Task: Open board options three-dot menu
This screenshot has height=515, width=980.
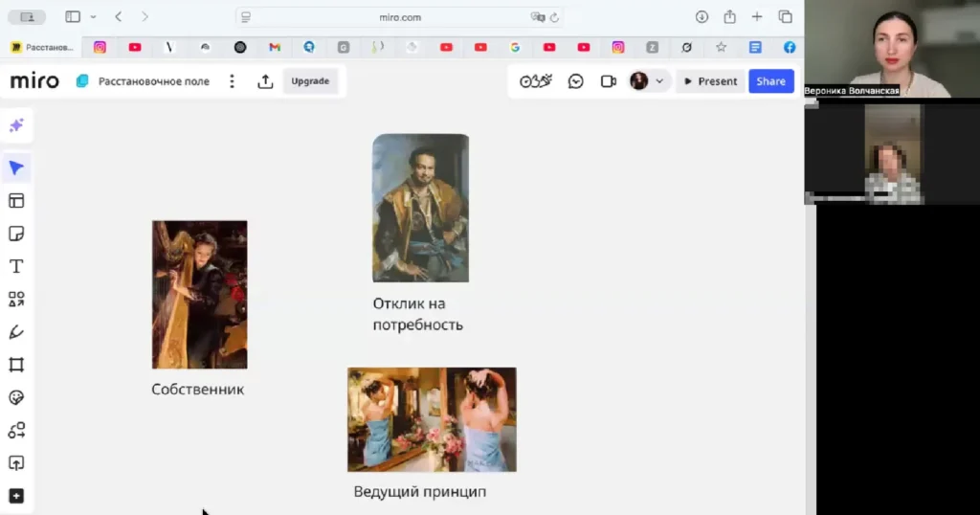Action: [232, 81]
